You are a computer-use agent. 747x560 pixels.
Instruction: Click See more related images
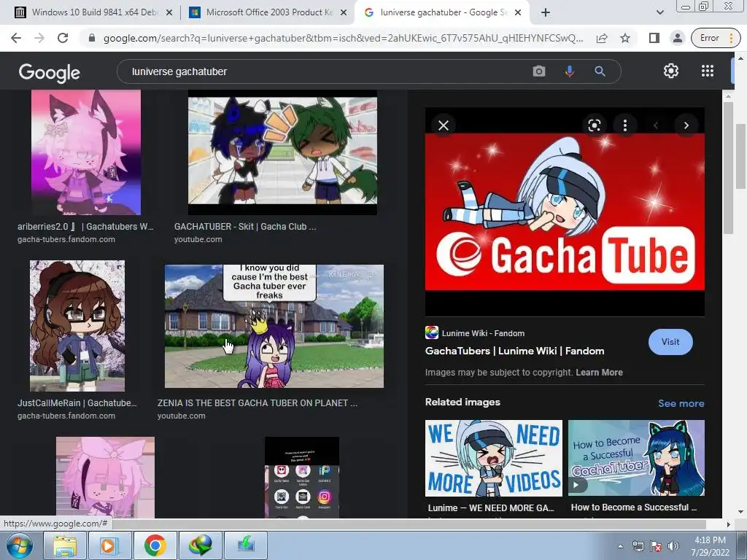pyautogui.click(x=681, y=403)
